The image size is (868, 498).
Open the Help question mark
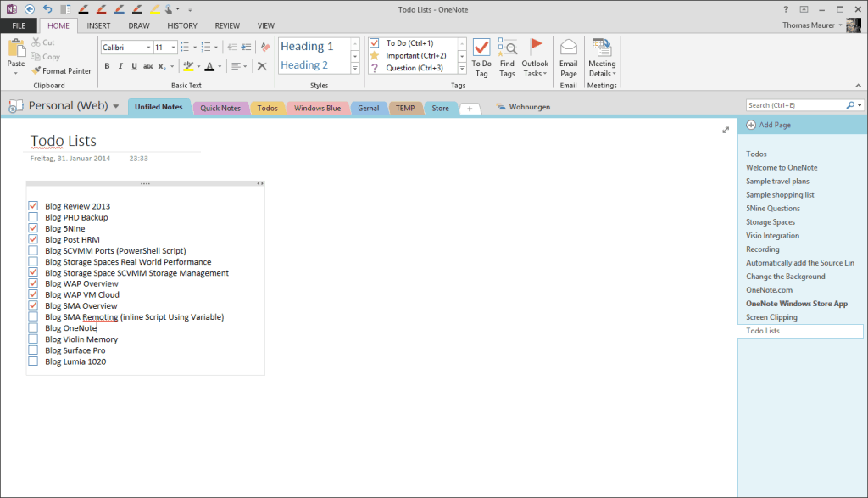coord(786,9)
